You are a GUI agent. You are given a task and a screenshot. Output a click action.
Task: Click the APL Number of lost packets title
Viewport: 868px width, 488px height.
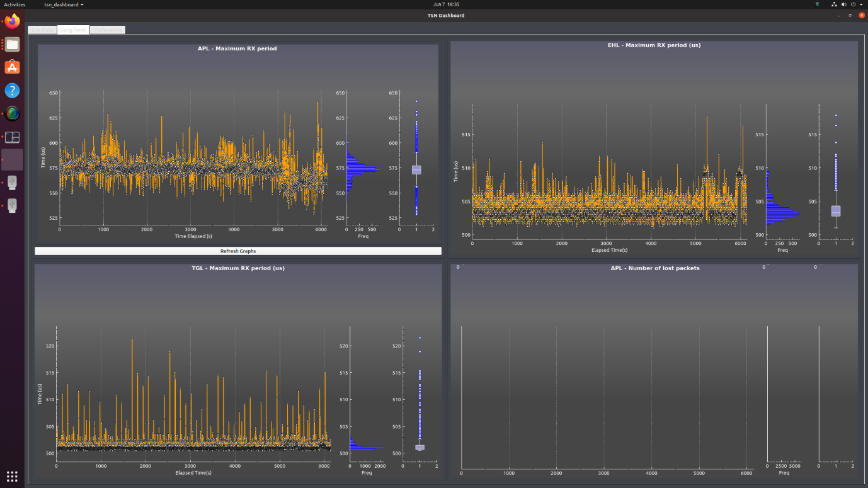655,268
